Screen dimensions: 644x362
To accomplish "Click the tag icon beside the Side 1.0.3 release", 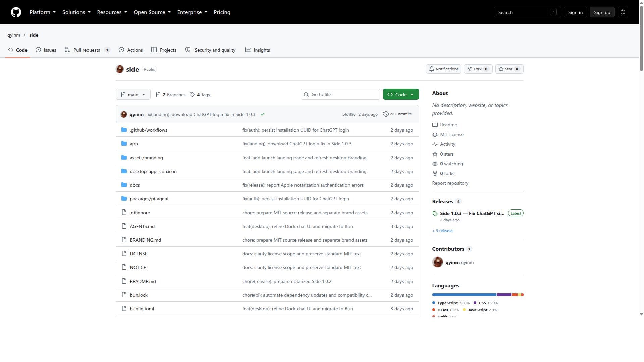I will (x=435, y=214).
